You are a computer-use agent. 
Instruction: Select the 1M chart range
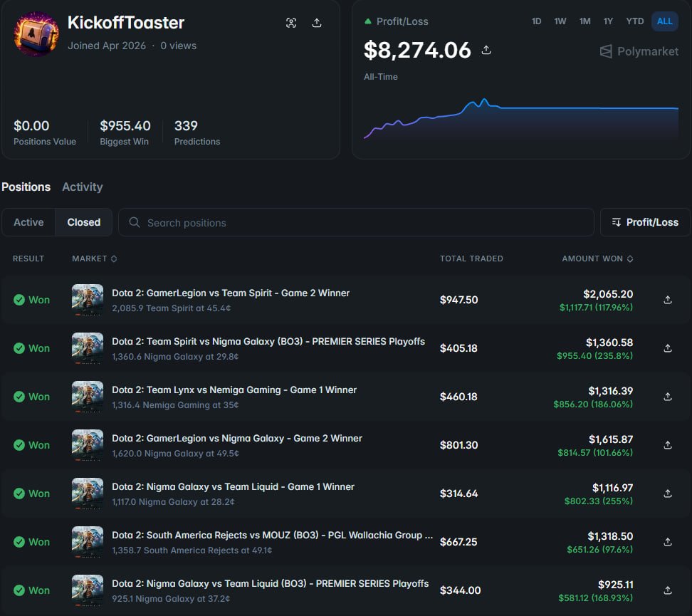point(584,21)
